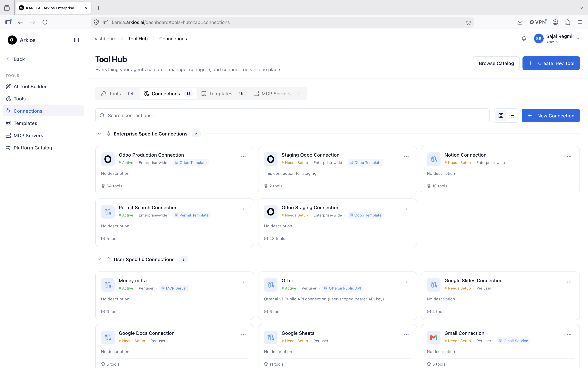The height and width of the screenshot is (368, 588).
Task: Open the Dashboard breadcrumb link
Action: 104,39
